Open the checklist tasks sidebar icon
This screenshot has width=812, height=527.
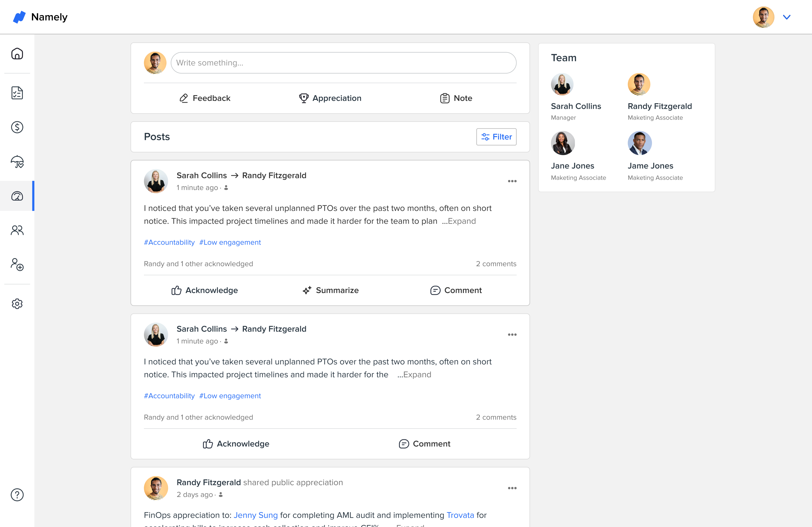coord(17,93)
